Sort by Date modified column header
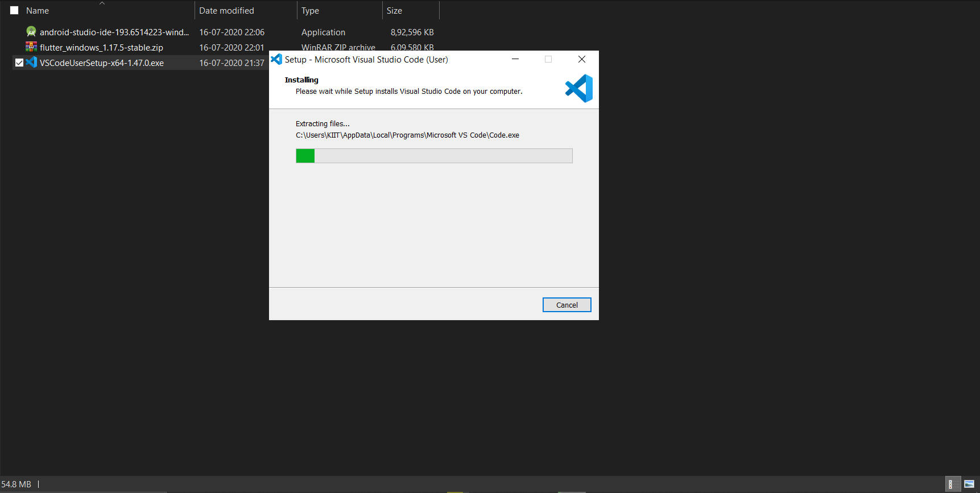980x493 pixels. (x=226, y=11)
